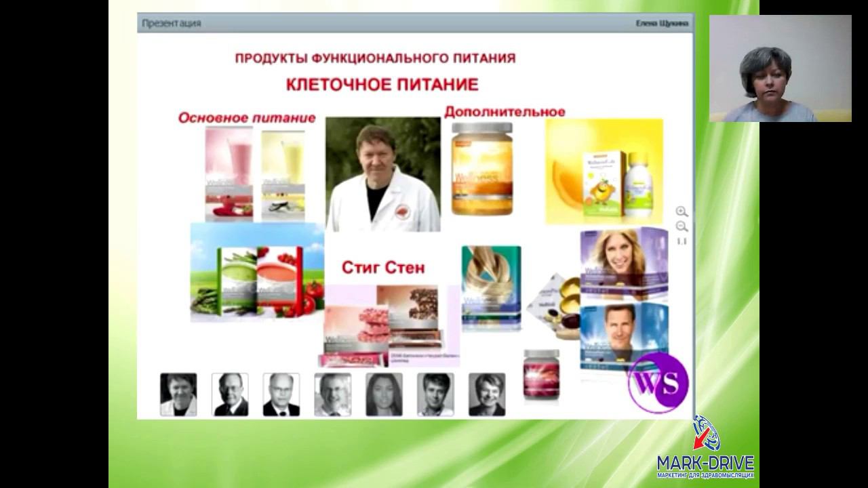Image resolution: width=868 pixels, height=488 pixels.
Task: Click the hair product box image
Action: (491, 288)
